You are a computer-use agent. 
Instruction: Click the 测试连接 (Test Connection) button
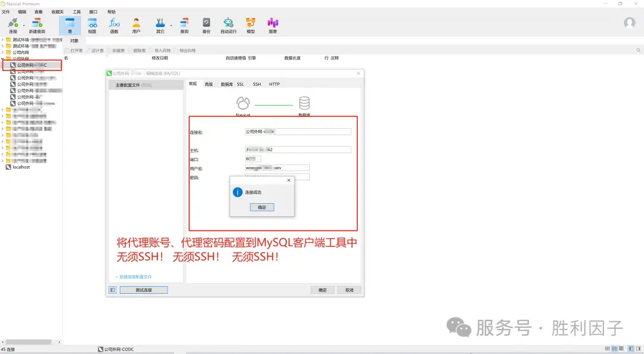[144, 290]
